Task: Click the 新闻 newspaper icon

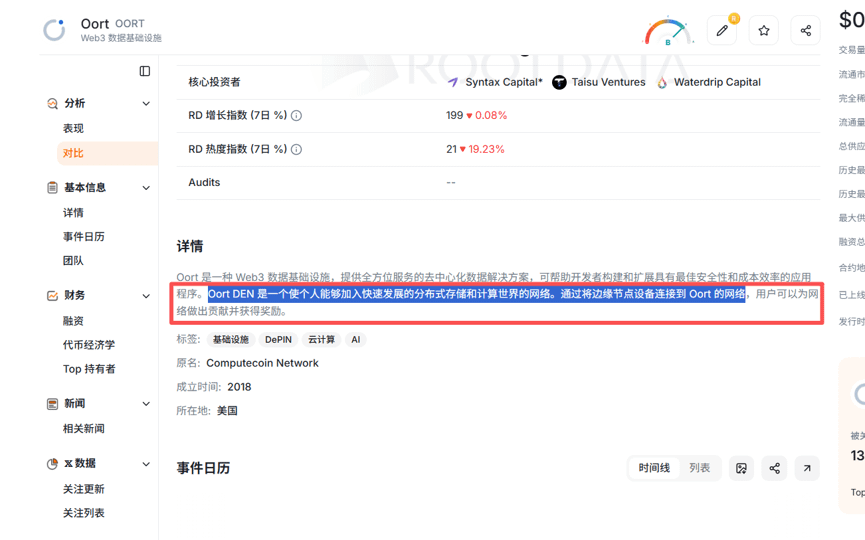Action: click(52, 404)
